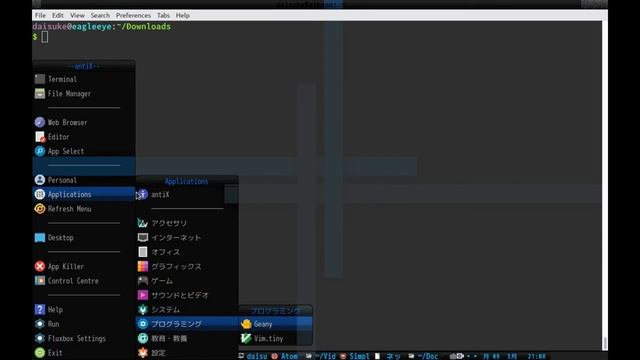Expand the Applications menu entry
This screenshot has height=360, width=640.
tap(84, 194)
